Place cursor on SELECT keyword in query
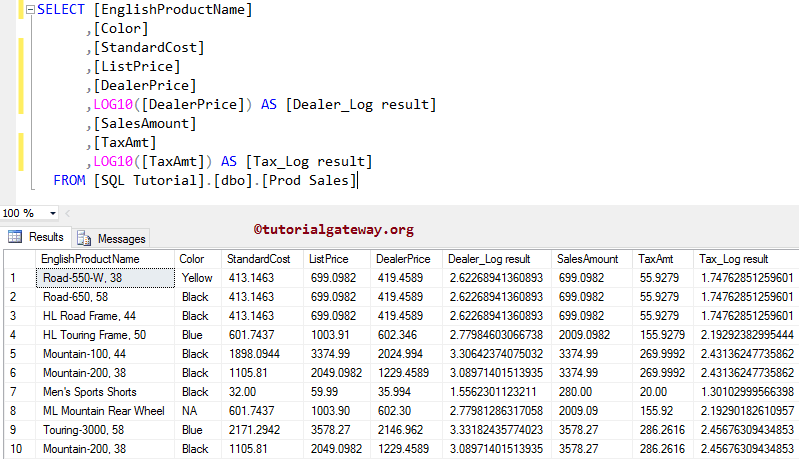The height and width of the screenshot is (459, 799). click(x=61, y=10)
